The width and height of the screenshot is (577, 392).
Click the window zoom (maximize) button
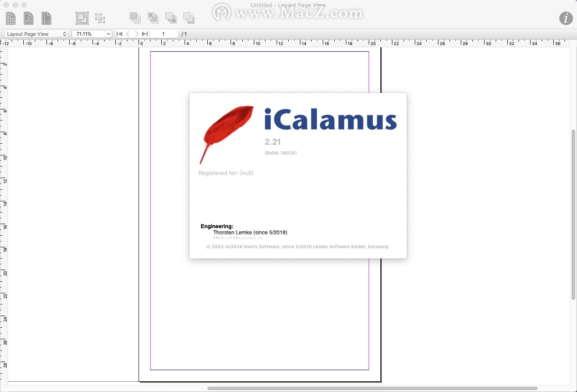point(24,5)
